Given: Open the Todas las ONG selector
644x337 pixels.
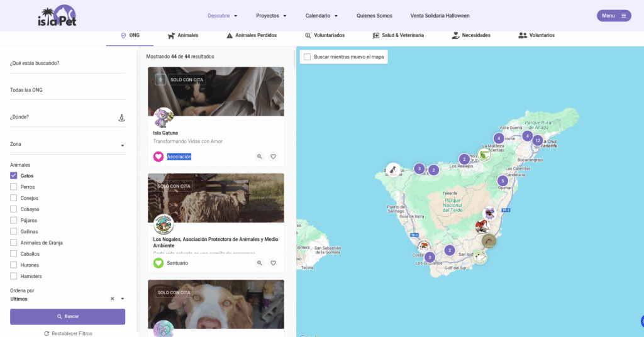Looking at the screenshot, I should coord(67,90).
